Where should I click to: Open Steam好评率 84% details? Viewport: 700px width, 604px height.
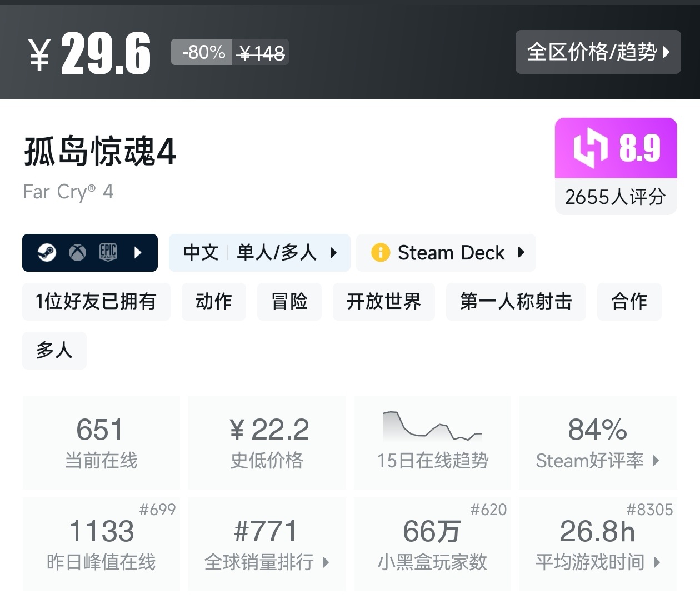coord(598,442)
